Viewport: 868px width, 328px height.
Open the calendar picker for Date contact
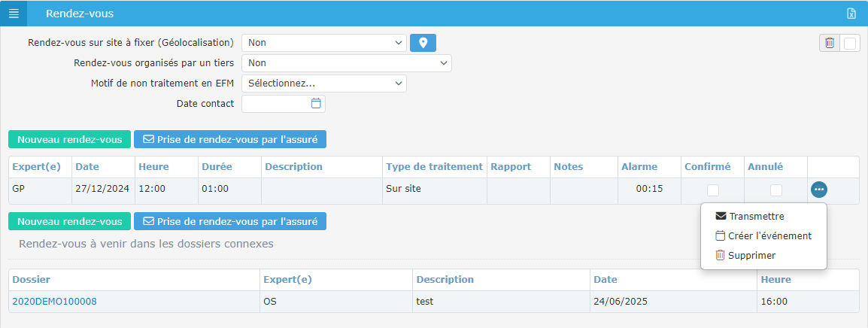(316, 103)
